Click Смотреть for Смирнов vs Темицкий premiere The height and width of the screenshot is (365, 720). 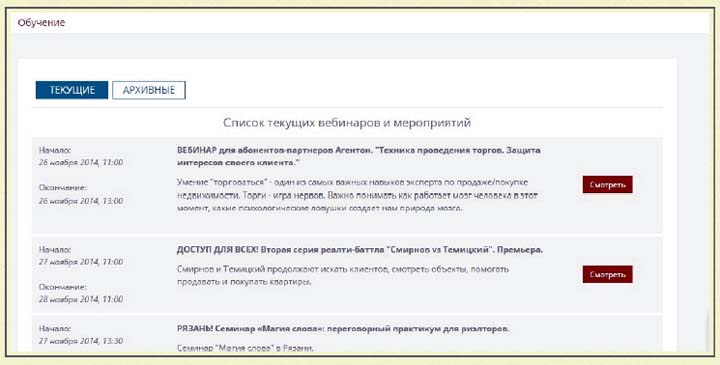click(608, 275)
